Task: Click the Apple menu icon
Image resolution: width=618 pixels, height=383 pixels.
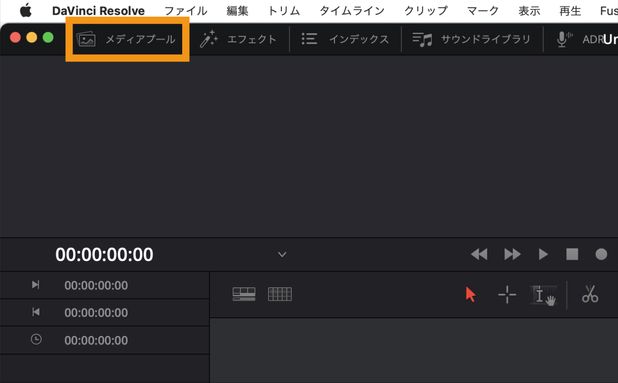Action: click(x=26, y=11)
